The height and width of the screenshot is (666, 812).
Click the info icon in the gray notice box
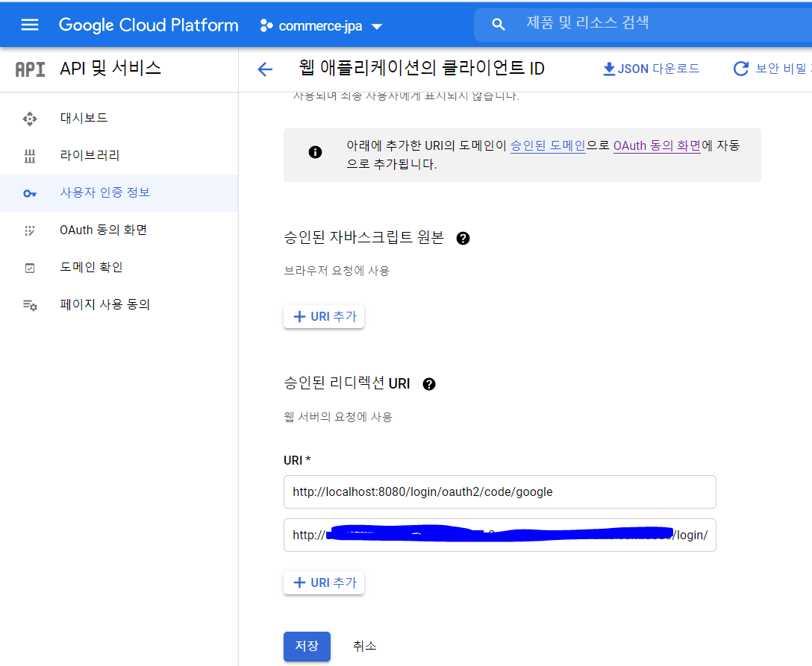(x=315, y=152)
